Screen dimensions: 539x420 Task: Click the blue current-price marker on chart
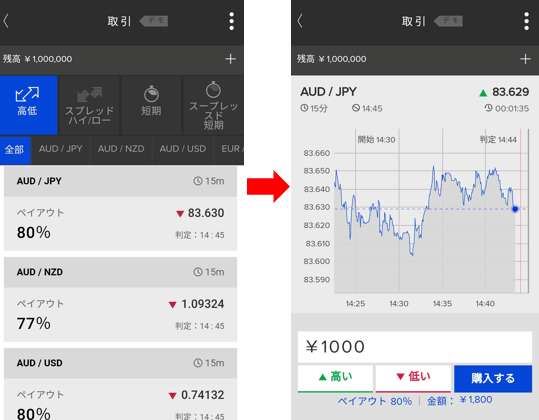coord(515,209)
